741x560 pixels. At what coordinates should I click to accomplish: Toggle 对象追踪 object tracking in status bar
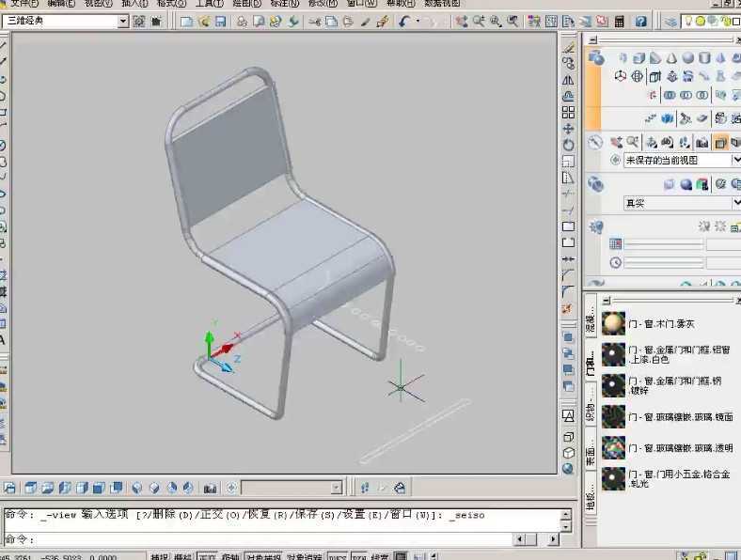click(305, 557)
